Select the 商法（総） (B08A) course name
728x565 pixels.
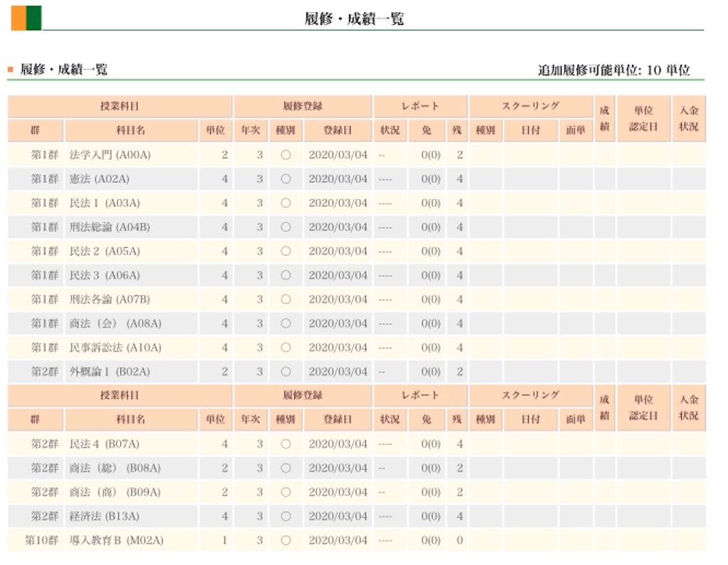coord(115,468)
